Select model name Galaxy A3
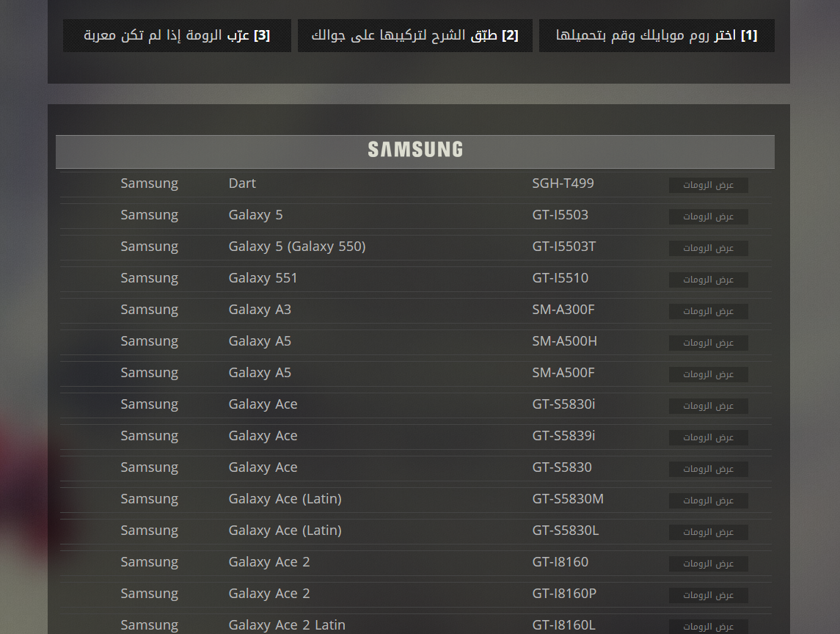This screenshot has height=634, width=840. tap(260, 310)
